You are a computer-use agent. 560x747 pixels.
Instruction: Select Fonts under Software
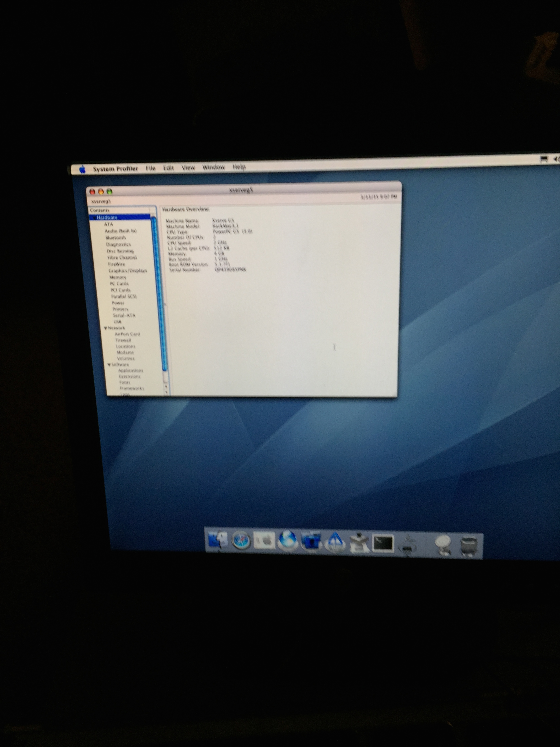pos(124,382)
